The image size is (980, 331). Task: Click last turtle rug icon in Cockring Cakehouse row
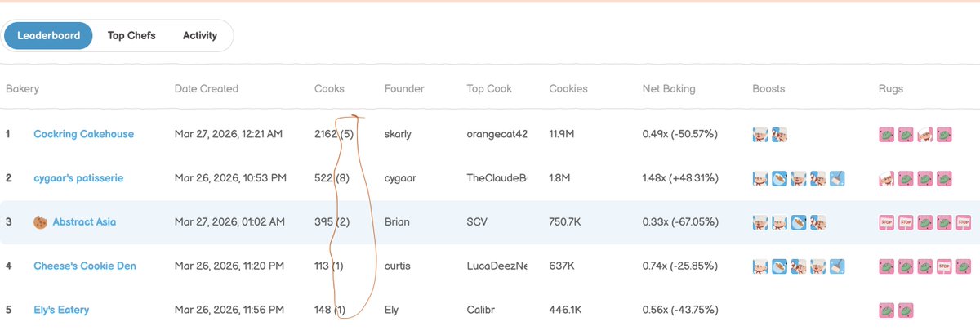[944, 134]
